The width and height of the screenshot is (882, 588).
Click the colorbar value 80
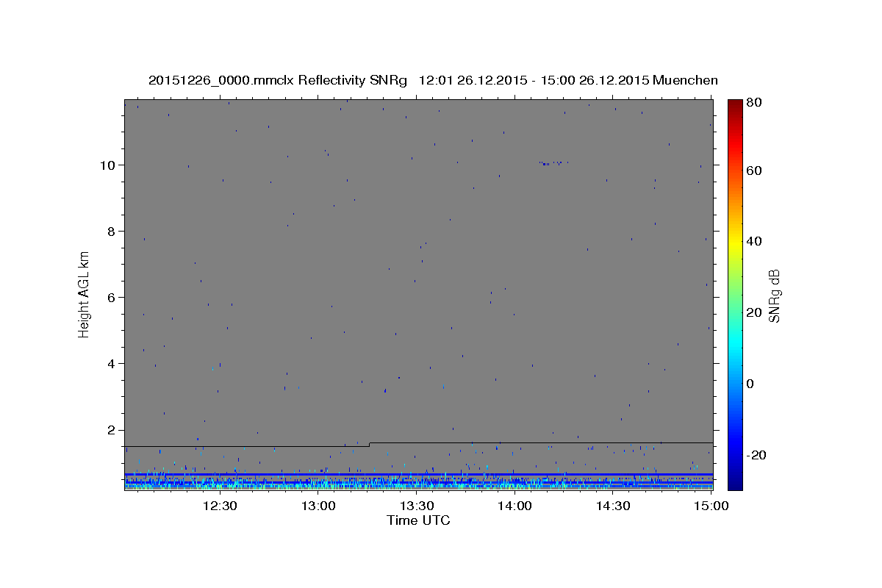coord(753,103)
